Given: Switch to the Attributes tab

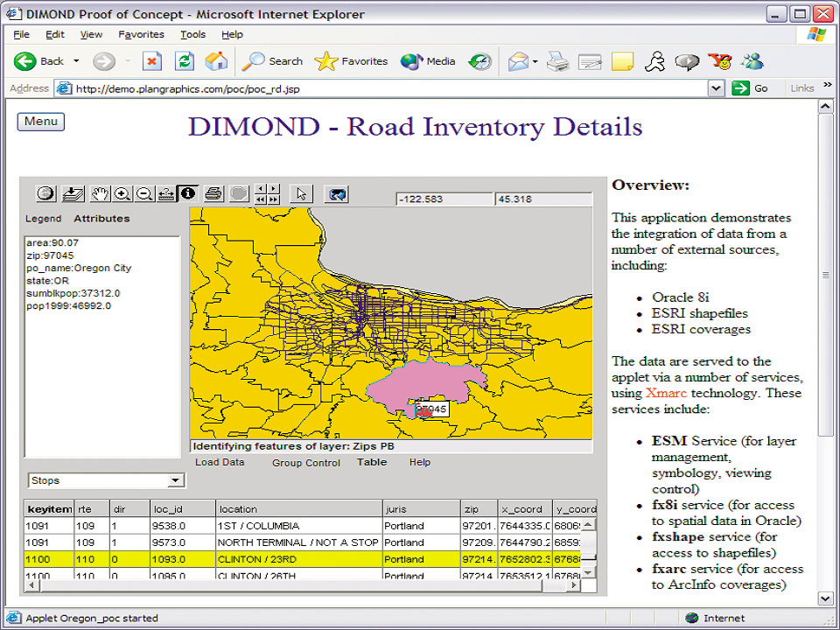Looking at the screenshot, I should click(101, 219).
